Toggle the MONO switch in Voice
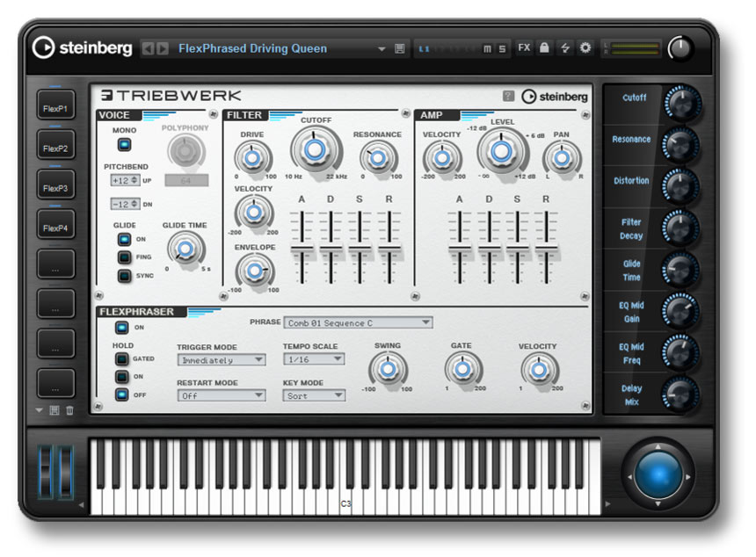Screen dimensions: 756x557 click(125, 145)
